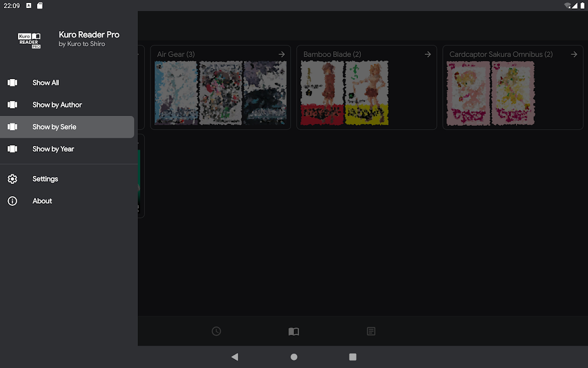This screenshot has height=368, width=588.
Task: Click the gear icon beside Settings
Action: (x=12, y=179)
